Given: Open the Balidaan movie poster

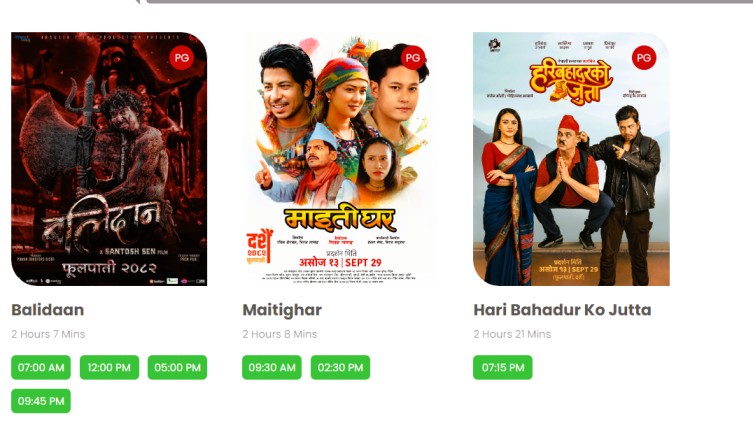Looking at the screenshot, I should click(x=109, y=159).
